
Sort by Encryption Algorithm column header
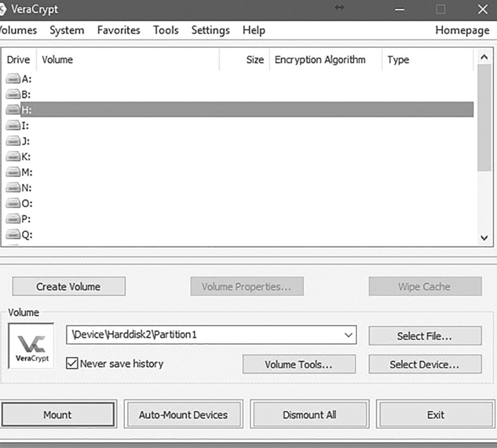tap(326, 60)
